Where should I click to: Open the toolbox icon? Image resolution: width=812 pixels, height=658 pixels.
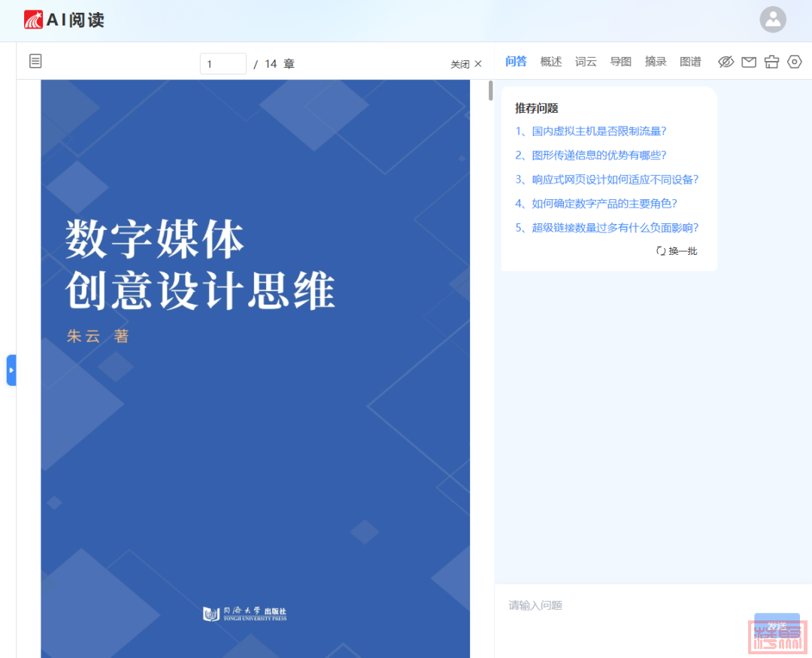click(771, 62)
